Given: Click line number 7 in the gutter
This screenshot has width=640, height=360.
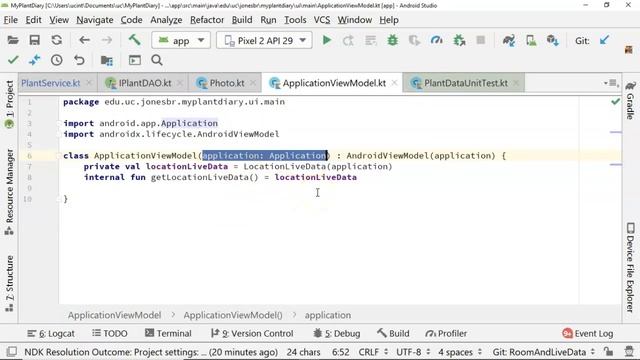Looking at the screenshot, I should (x=29, y=167).
